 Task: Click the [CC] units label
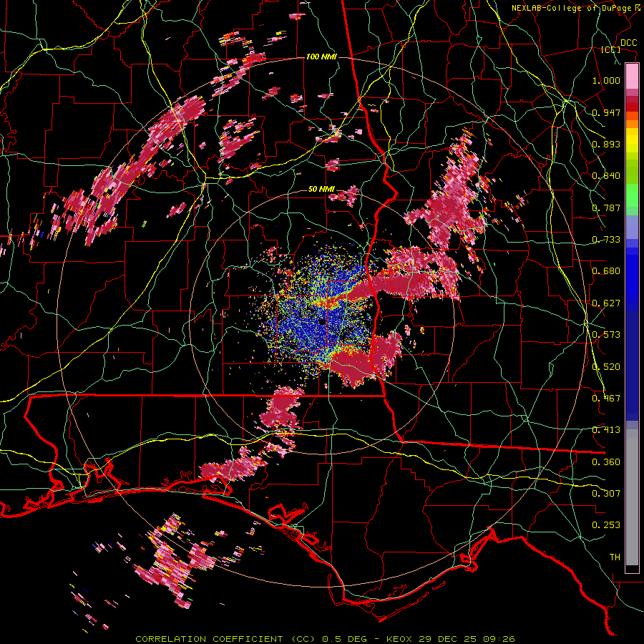click(611, 49)
